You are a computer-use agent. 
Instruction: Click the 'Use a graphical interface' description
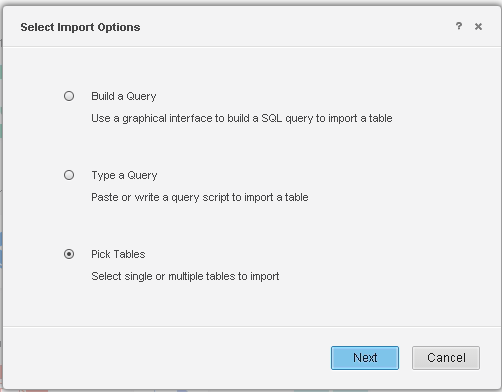coord(242,118)
